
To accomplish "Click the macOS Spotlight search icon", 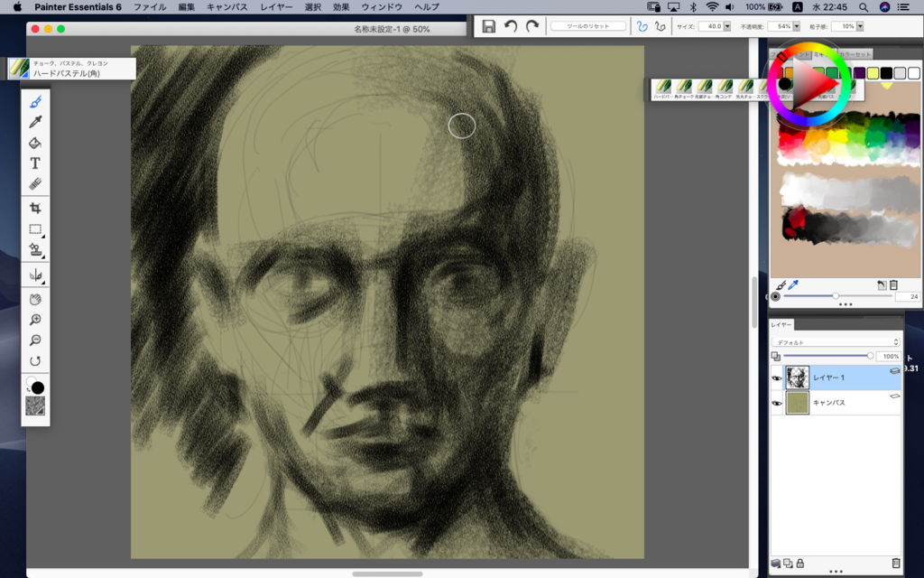I will [864, 7].
